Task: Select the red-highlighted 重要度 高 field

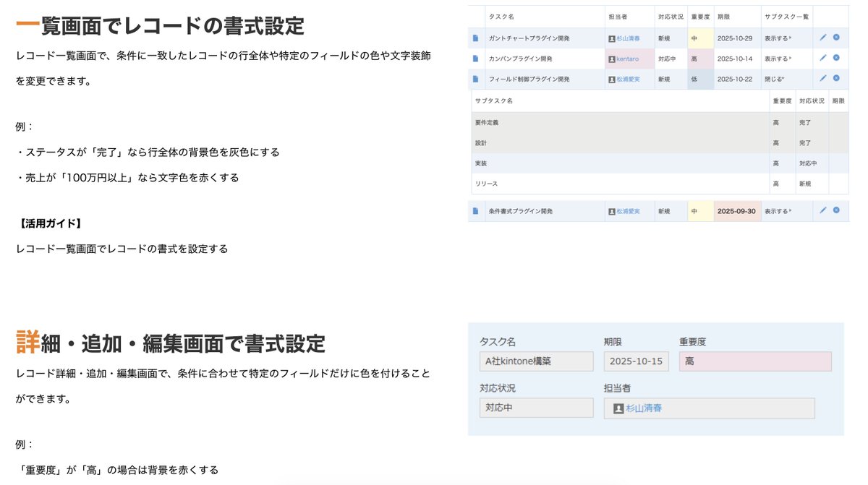Action: 754,361
